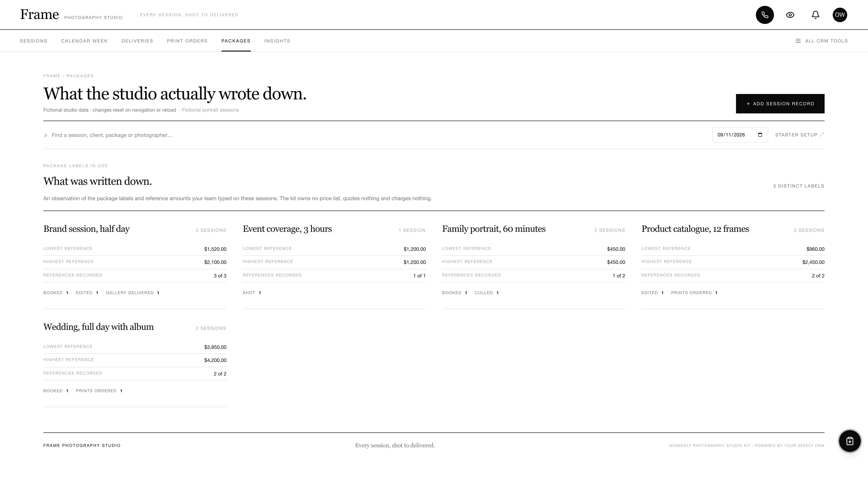Click the $3,850.00 lowest reference value
Image resolution: width=868 pixels, height=488 pixels.
tap(215, 347)
